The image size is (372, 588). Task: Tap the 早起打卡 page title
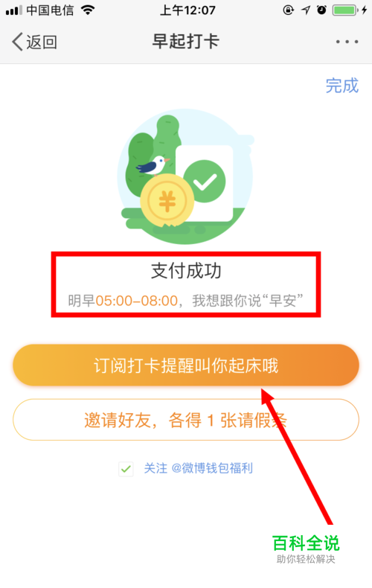point(186,41)
